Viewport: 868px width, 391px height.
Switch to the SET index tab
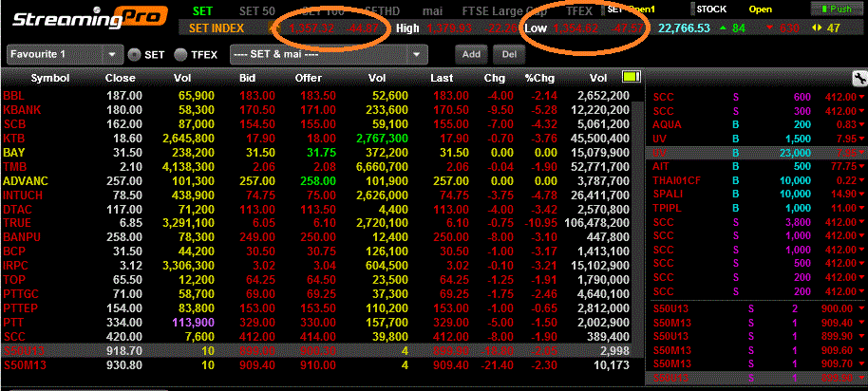click(x=202, y=10)
